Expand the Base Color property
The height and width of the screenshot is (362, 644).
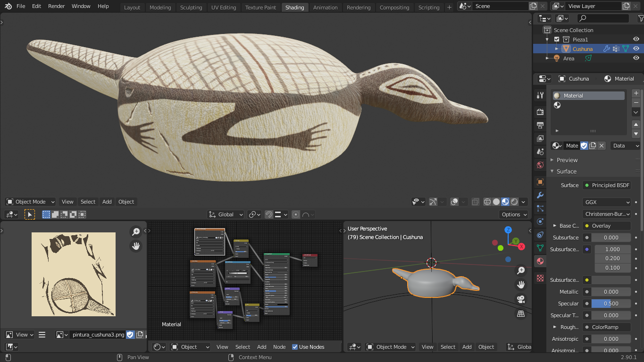[554, 226]
